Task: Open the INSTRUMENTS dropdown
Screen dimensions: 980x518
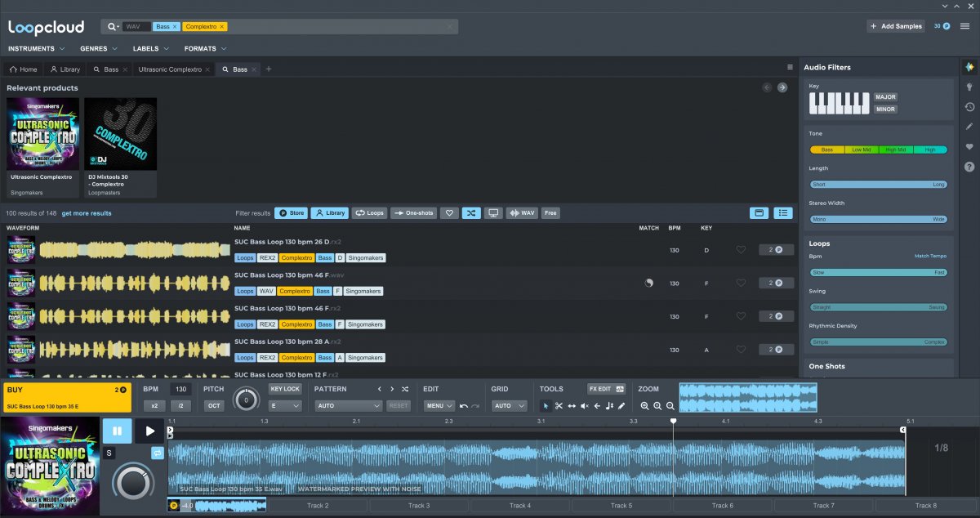Action: tap(35, 49)
